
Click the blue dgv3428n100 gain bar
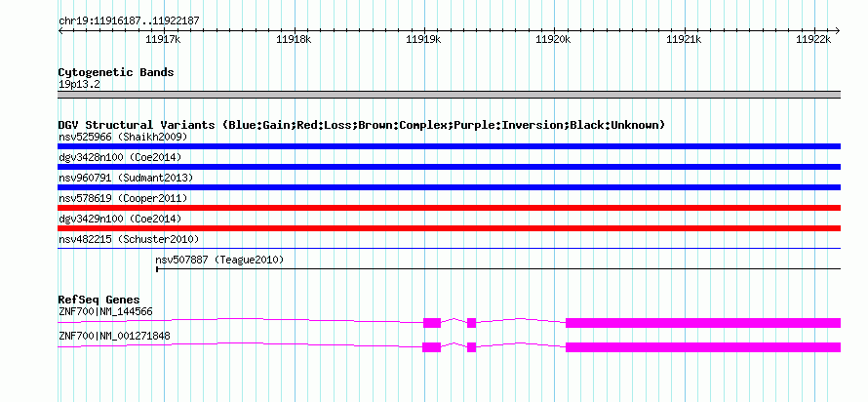(449, 167)
